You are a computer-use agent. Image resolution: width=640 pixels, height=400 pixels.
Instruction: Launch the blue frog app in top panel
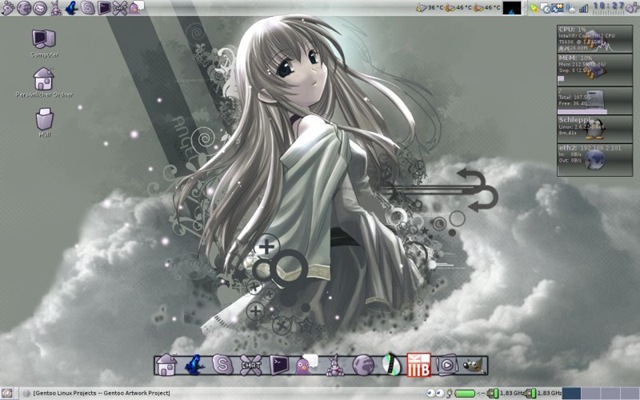(x=72, y=8)
